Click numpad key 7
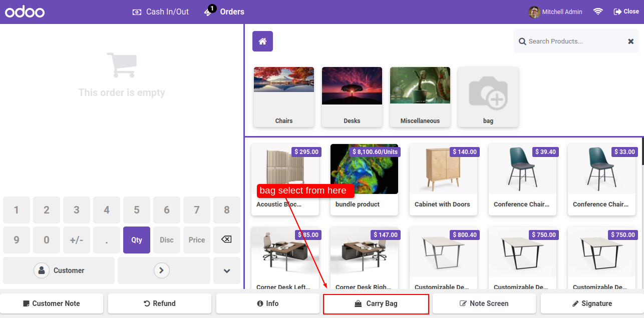This screenshot has height=318, width=644. click(x=197, y=210)
